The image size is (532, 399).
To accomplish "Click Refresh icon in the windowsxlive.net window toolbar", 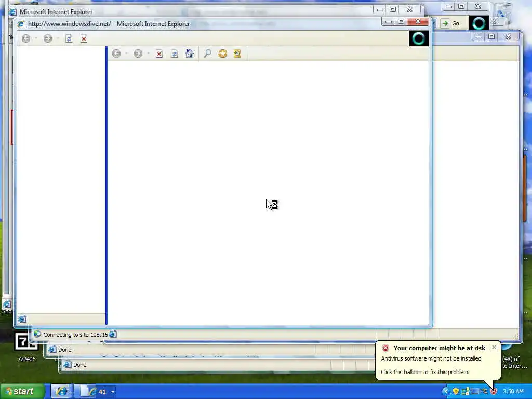I will 69,38.
